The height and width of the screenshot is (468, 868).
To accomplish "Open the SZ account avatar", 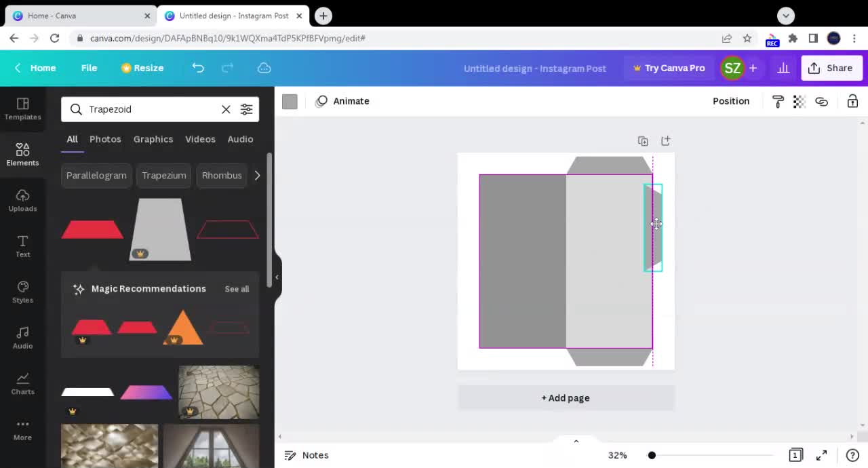I will point(732,68).
